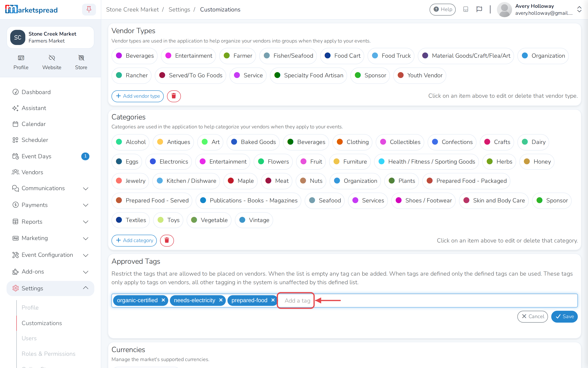Open Roles & Permissions settings sub-item

[48, 354]
